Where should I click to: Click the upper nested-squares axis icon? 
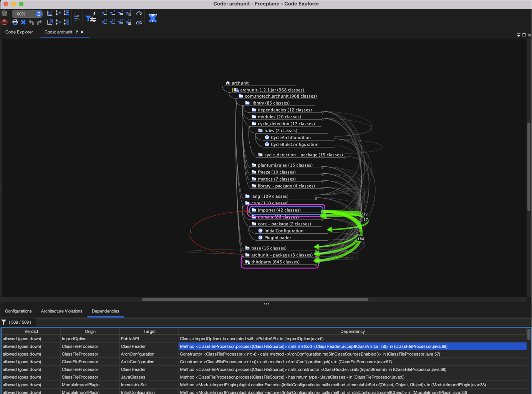click(x=50, y=13)
